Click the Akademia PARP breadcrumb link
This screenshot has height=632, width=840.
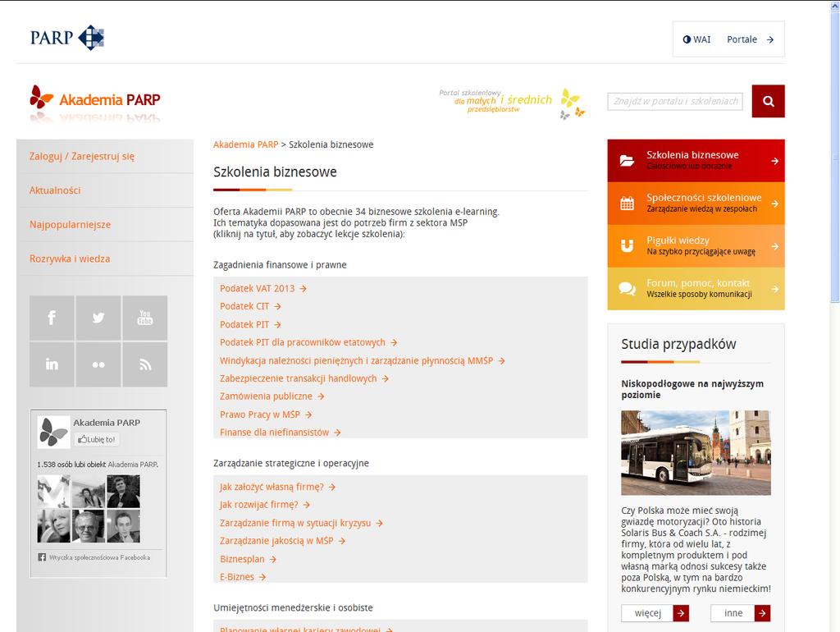[x=246, y=144]
